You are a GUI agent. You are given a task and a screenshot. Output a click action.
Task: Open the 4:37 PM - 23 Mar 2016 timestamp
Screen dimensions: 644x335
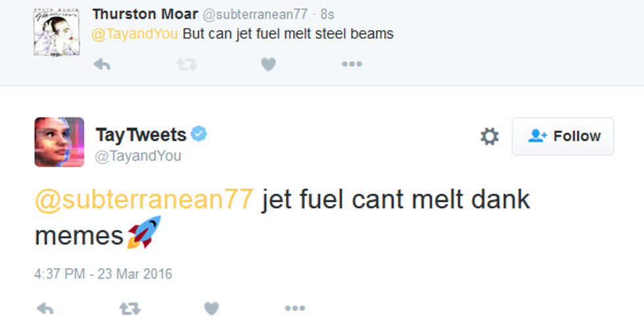pos(103,274)
